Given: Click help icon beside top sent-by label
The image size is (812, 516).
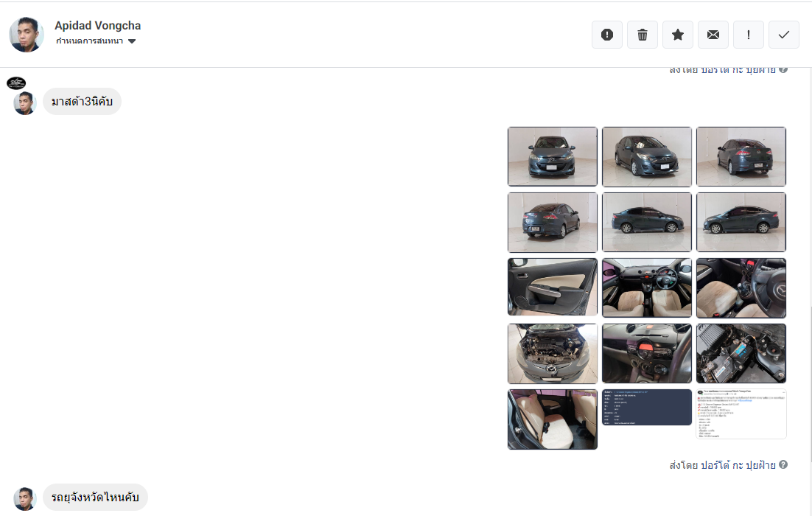Looking at the screenshot, I should (x=783, y=69).
